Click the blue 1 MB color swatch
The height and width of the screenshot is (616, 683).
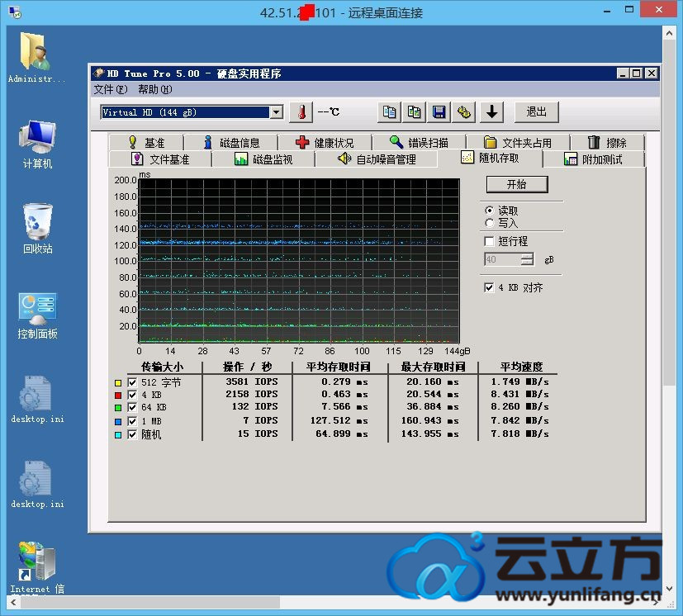pos(118,422)
